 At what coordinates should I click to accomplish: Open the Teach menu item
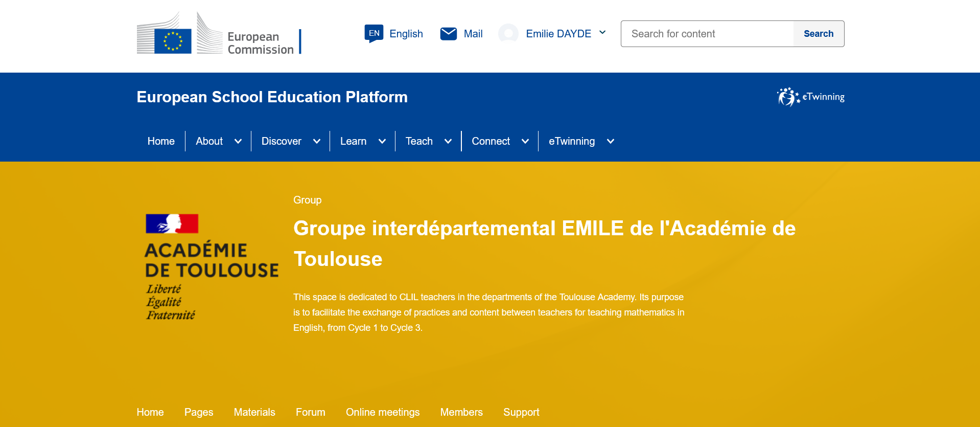[x=419, y=141]
